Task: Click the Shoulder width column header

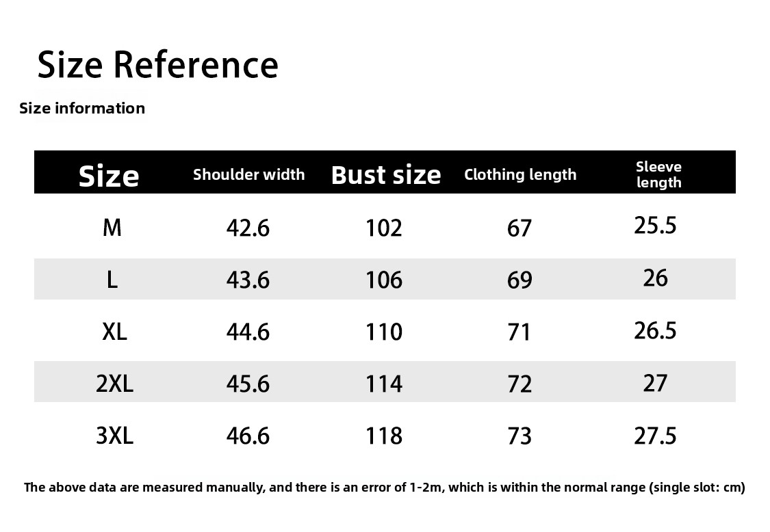Action: point(248,174)
